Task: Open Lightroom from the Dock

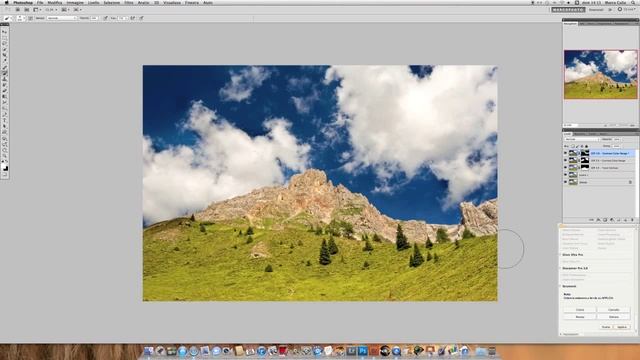Action: (x=351, y=351)
